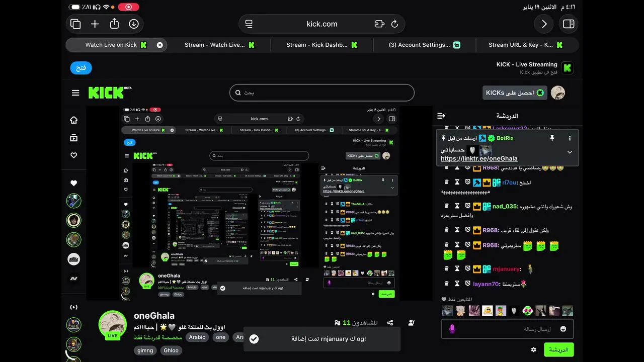Open linktr.ee/oneGhala link
644x362 pixels.
(479, 158)
